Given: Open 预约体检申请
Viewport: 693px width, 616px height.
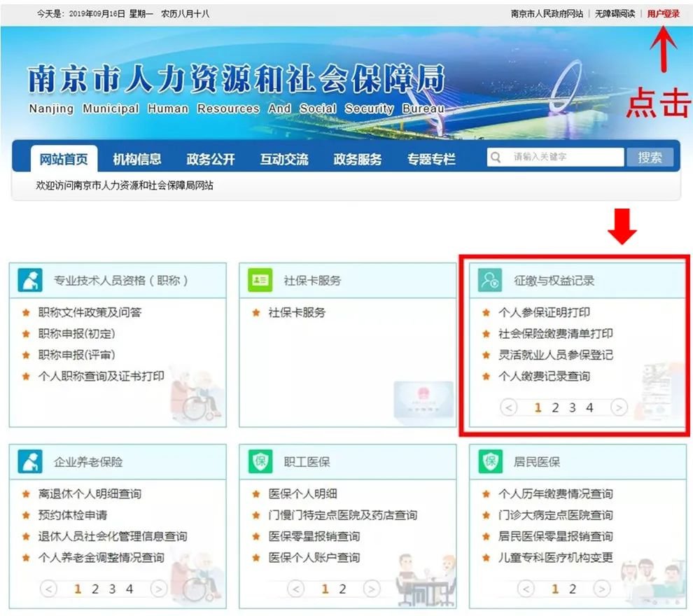Looking at the screenshot, I should tap(73, 514).
